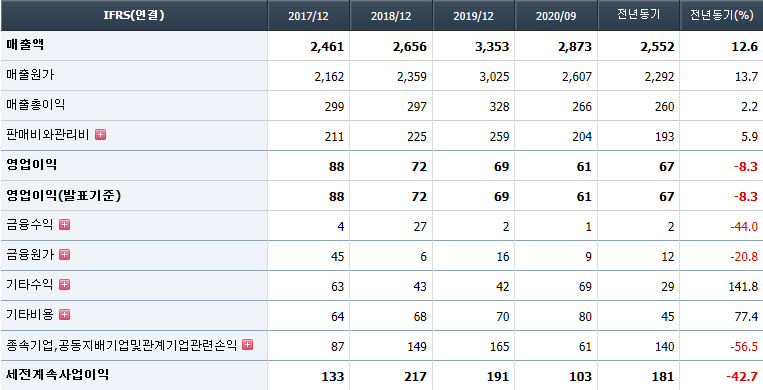Click the red -20.8 percent cell

744,257
